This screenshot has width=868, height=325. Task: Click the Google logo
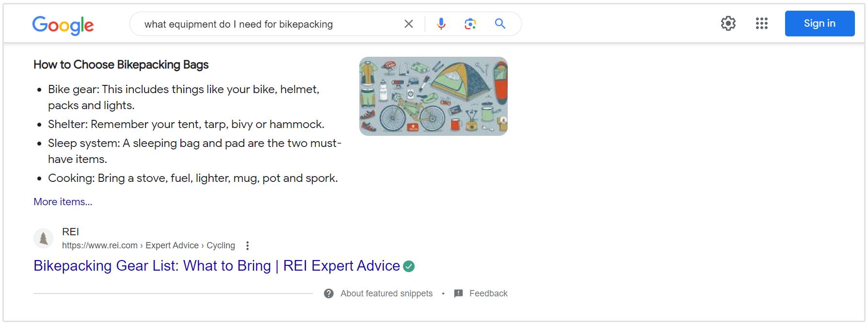coord(63,25)
